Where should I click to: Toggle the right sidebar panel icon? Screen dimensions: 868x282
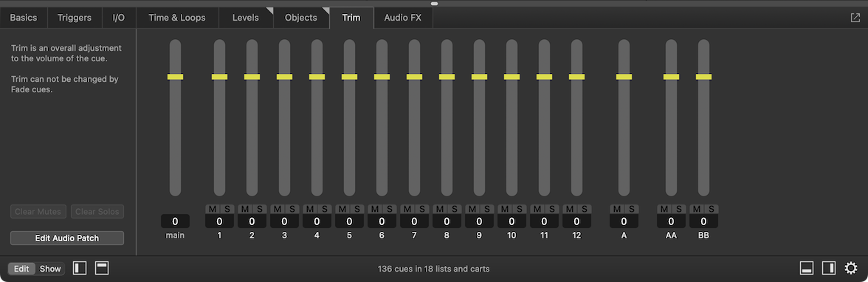click(x=829, y=269)
